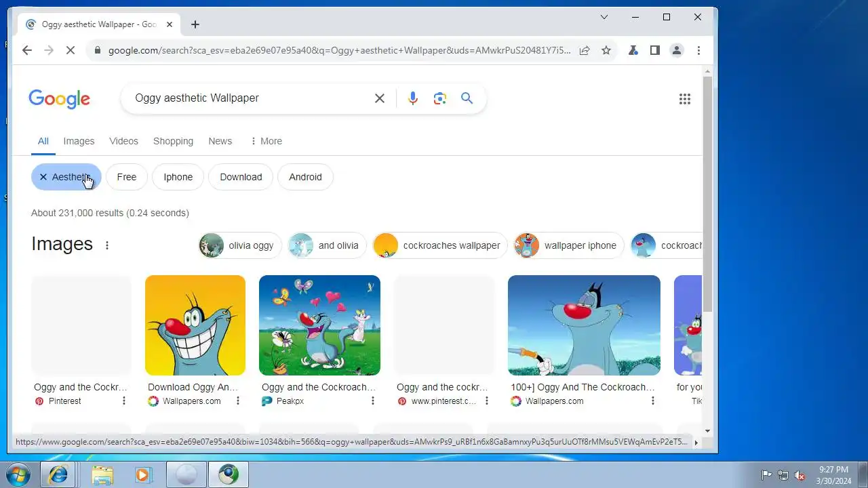Open options for Download Oggy An... result
Viewport: 868px width, 488px height.
click(x=238, y=401)
